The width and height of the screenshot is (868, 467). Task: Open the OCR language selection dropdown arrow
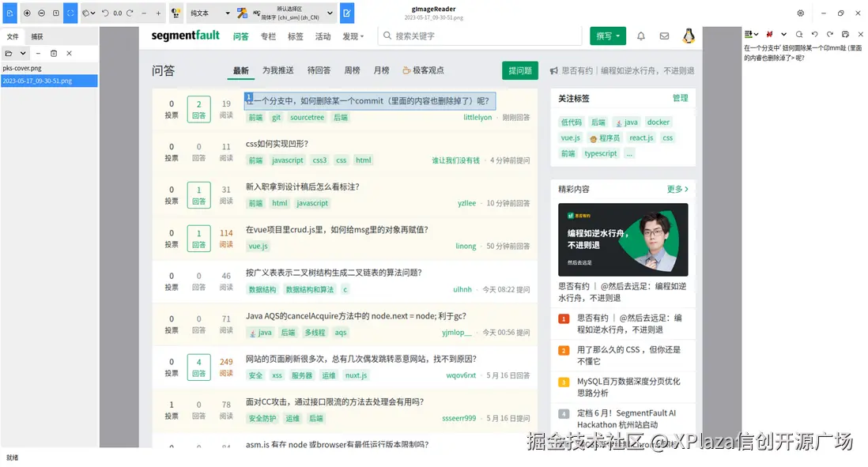tap(330, 13)
